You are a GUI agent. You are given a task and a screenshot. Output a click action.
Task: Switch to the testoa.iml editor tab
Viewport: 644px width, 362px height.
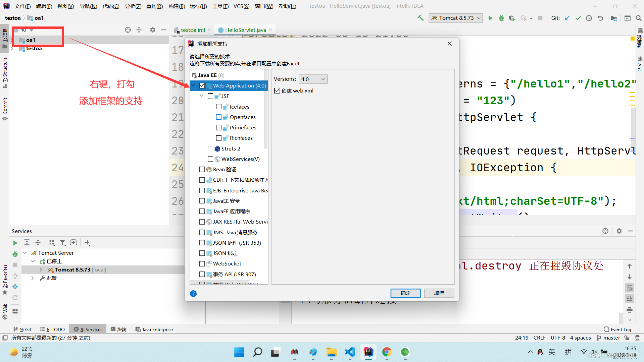[193, 30]
